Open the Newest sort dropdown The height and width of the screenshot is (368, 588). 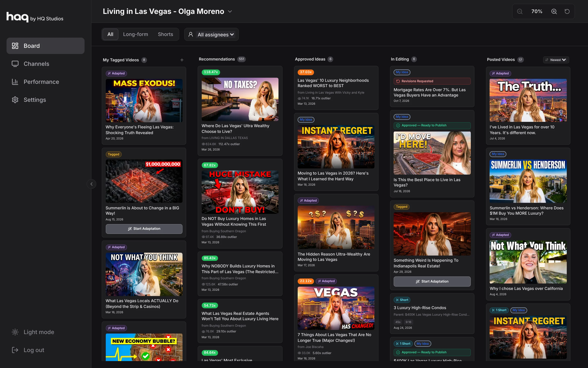(x=556, y=60)
